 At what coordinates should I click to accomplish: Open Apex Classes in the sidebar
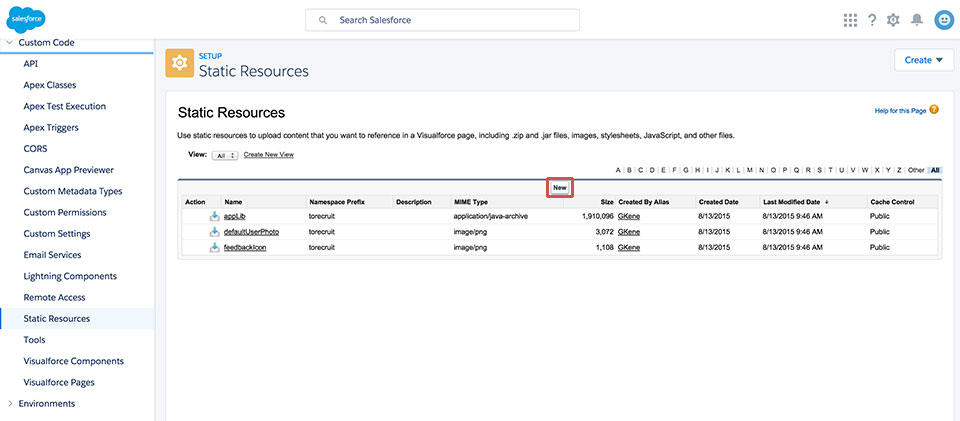tap(49, 85)
